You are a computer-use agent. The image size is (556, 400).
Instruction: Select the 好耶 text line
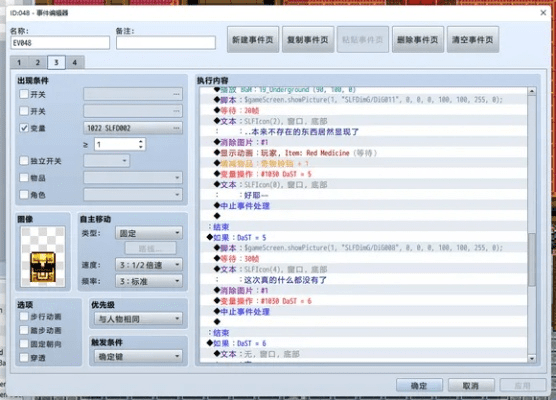(363, 195)
